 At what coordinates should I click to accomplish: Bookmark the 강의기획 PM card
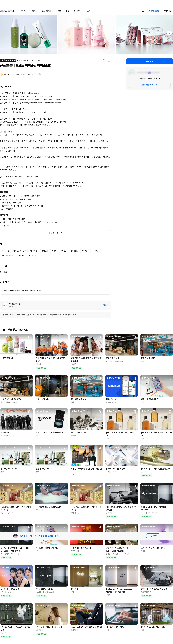pyautogui.click(x=135, y=378)
